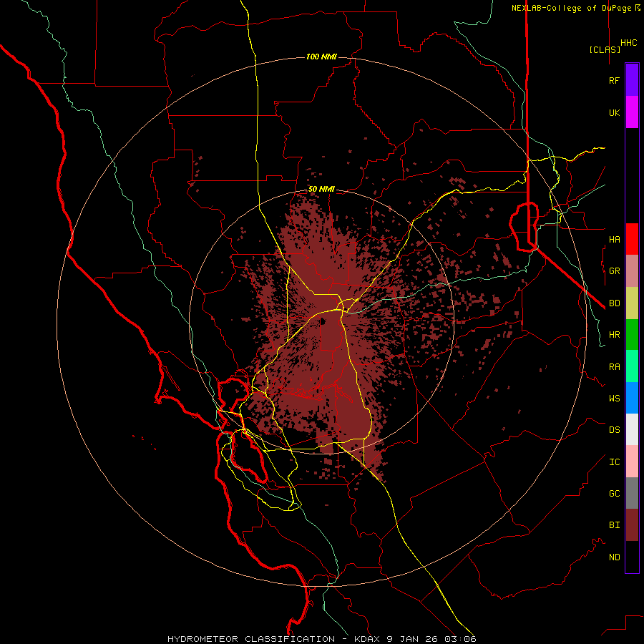The height and width of the screenshot is (644, 644).
Task: Click the GC legend label
Action: (614, 494)
